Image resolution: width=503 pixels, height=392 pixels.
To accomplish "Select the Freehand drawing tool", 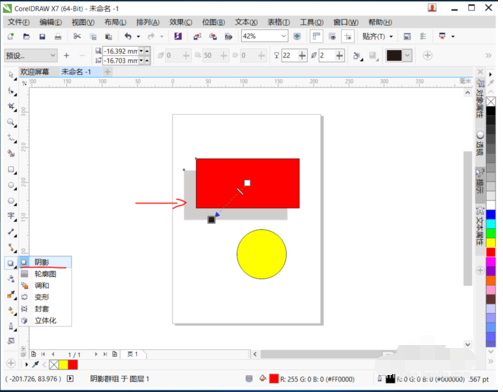I will (x=12, y=138).
